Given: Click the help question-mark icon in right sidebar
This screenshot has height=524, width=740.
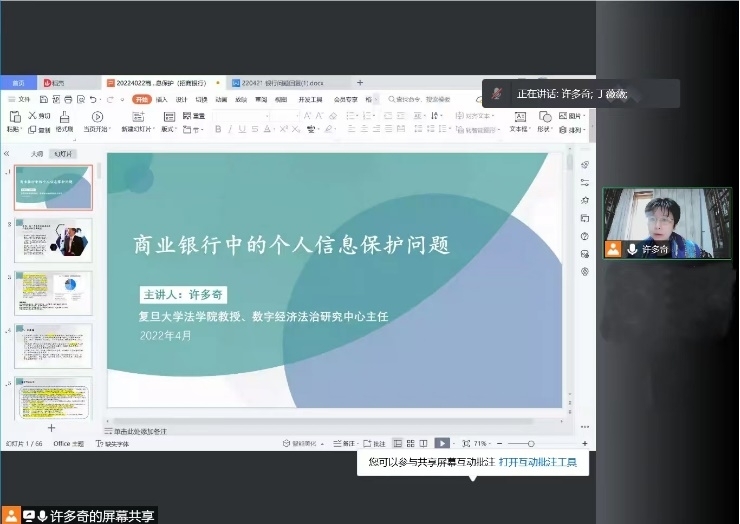Looking at the screenshot, I should pos(584,236).
